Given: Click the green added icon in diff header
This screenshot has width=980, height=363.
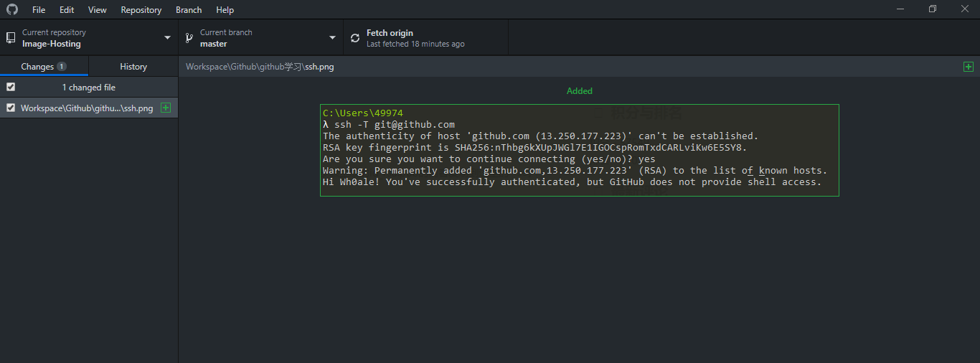Looking at the screenshot, I should pos(969,67).
